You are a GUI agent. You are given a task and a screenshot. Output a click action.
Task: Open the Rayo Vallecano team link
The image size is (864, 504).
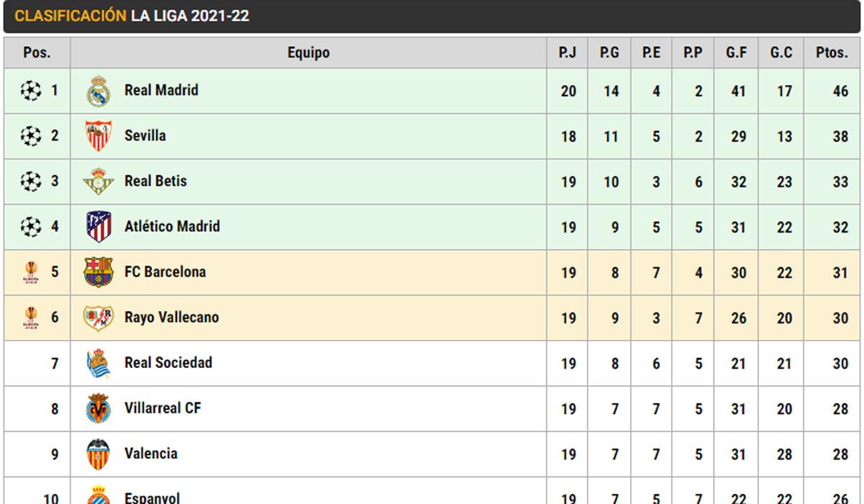coord(171,317)
